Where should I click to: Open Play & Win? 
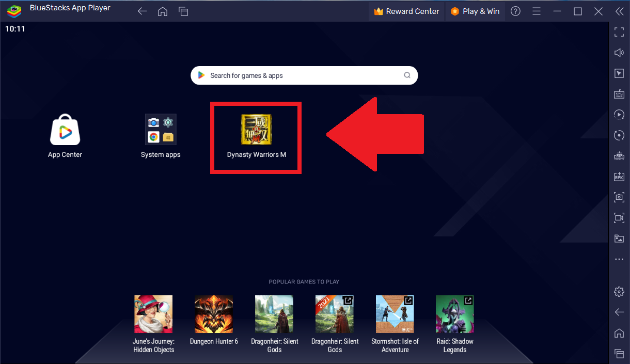pyautogui.click(x=475, y=11)
